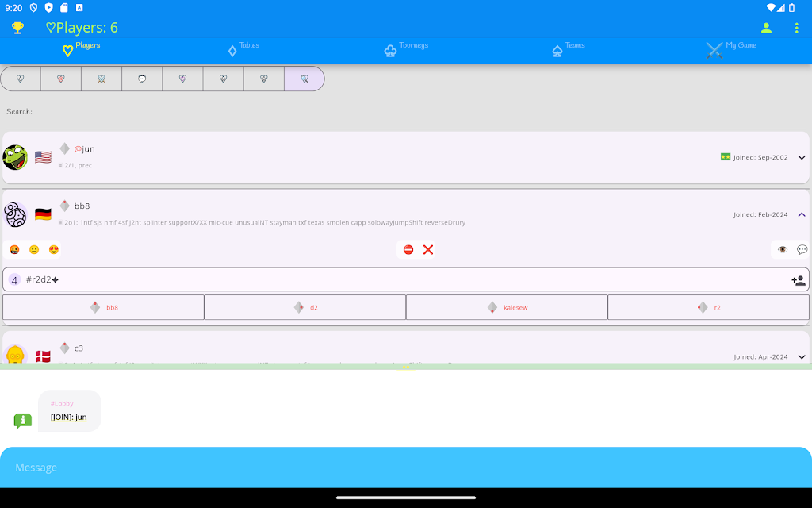This screenshot has height=508, width=812.
Task: Click the add-person icon on table #r2d2
Action: pyautogui.click(x=798, y=280)
